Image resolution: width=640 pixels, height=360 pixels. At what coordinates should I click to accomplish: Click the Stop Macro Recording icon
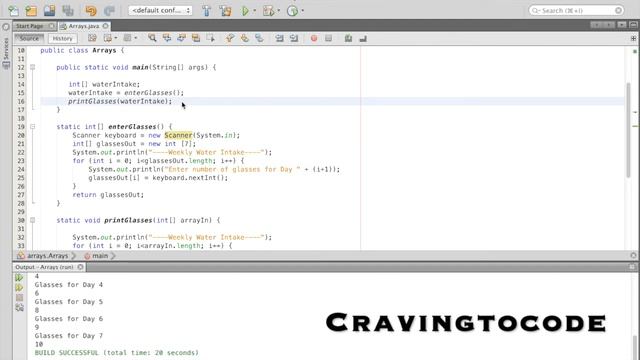pyautogui.click(x=329, y=38)
